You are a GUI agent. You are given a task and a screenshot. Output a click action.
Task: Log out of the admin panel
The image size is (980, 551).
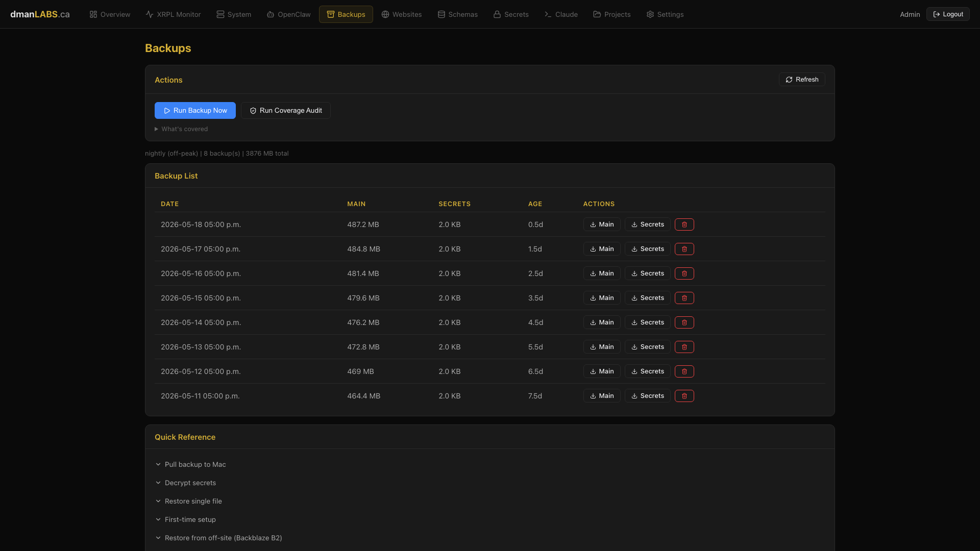click(948, 14)
